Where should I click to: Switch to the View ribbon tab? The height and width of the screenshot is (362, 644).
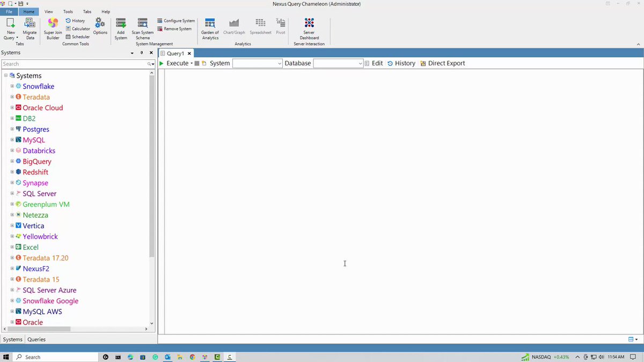48,11
